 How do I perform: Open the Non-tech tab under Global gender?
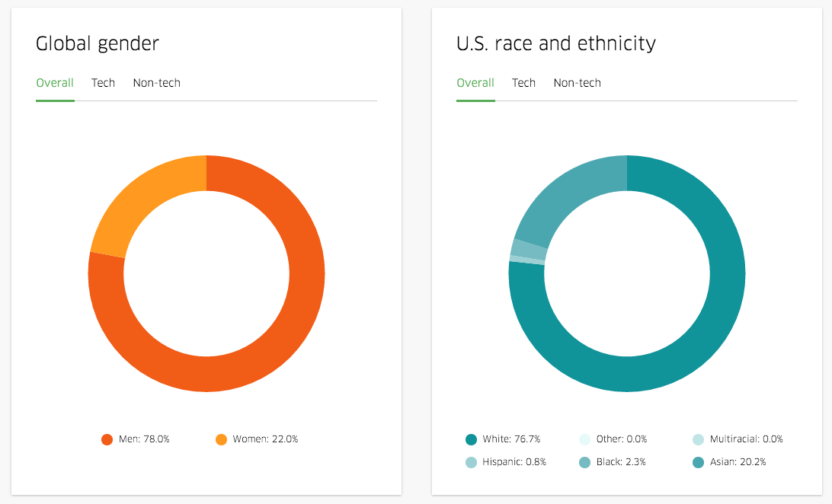[156, 83]
